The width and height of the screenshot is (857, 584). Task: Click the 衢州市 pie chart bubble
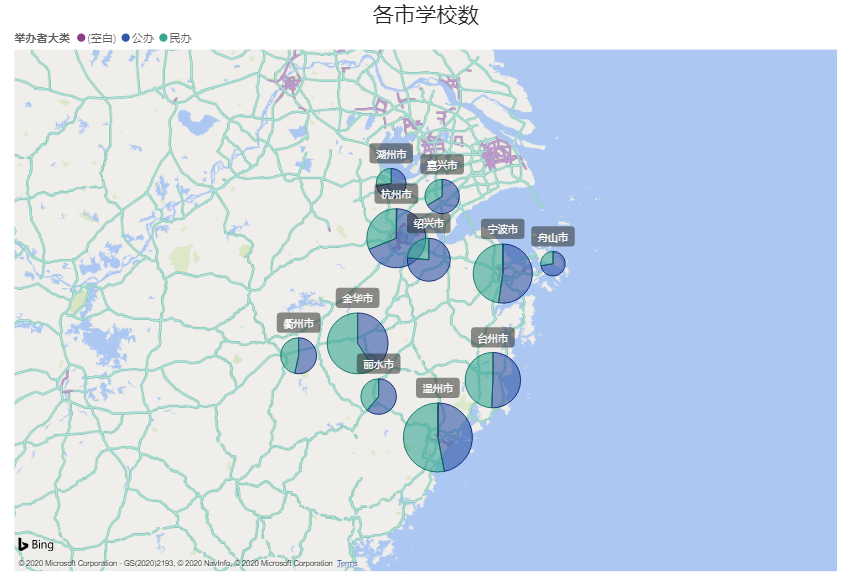click(298, 355)
